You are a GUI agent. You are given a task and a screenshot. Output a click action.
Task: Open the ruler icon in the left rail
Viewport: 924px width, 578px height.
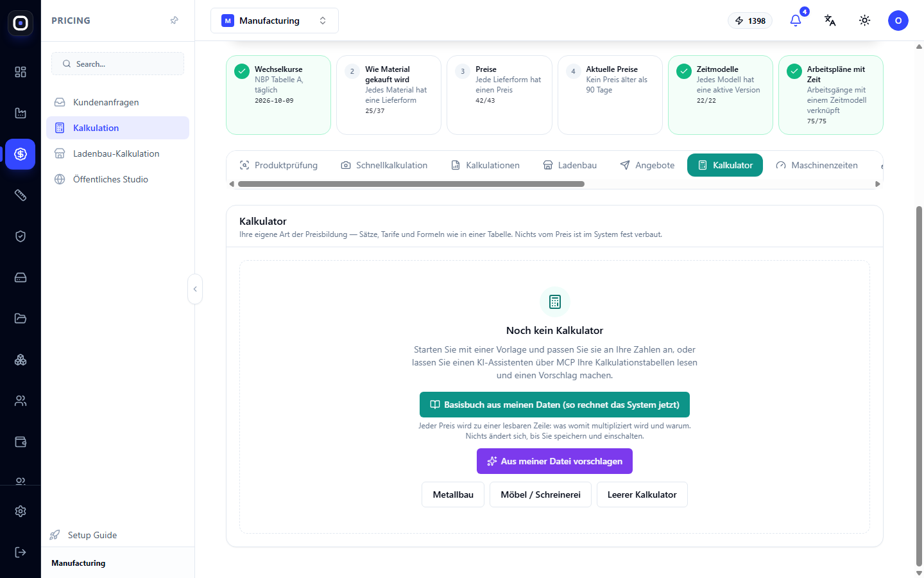click(x=21, y=195)
